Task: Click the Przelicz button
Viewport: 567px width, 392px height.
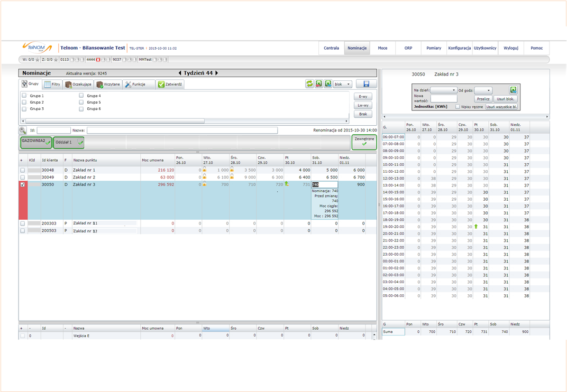Action: pyautogui.click(x=483, y=99)
